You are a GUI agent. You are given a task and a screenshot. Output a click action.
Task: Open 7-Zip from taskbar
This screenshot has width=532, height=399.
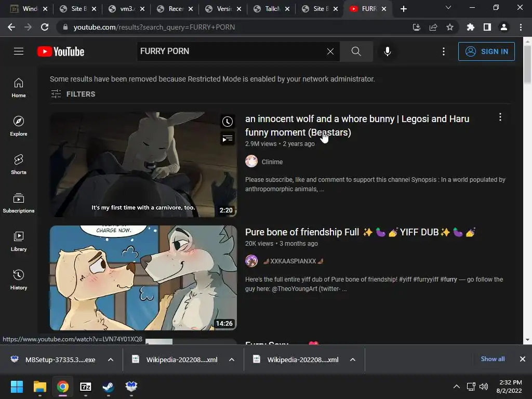(86, 387)
